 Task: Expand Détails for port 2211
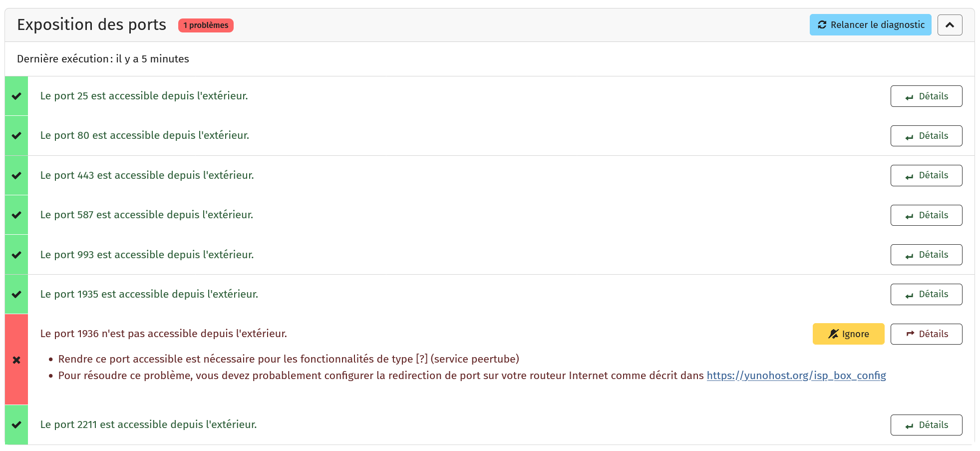(x=926, y=425)
